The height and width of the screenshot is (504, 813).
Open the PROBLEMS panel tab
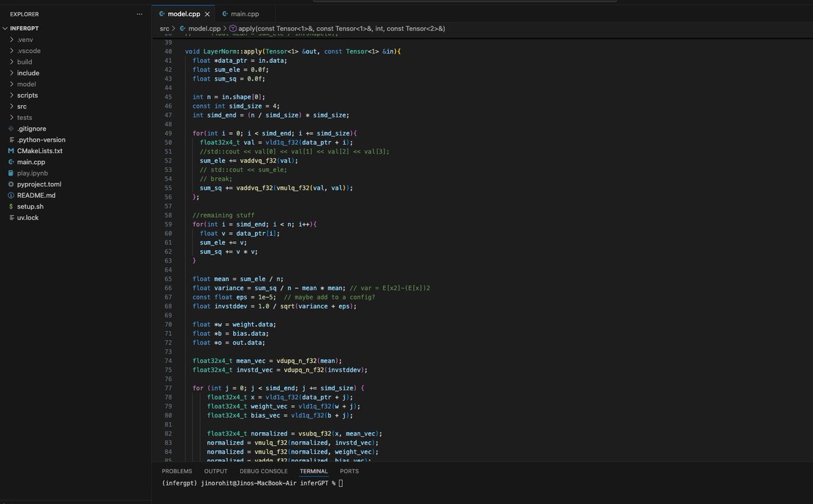pyautogui.click(x=177, y=471)
